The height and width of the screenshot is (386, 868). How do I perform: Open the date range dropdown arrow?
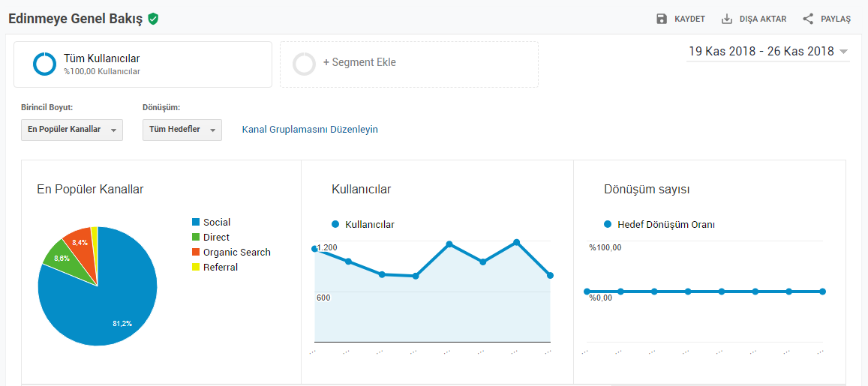(x=844, y=52)
